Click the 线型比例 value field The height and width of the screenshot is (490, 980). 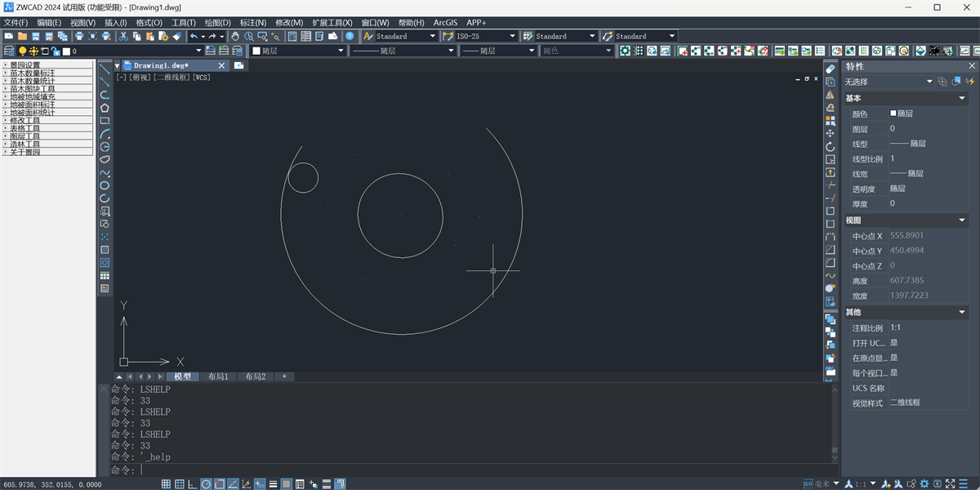[927, 158]
